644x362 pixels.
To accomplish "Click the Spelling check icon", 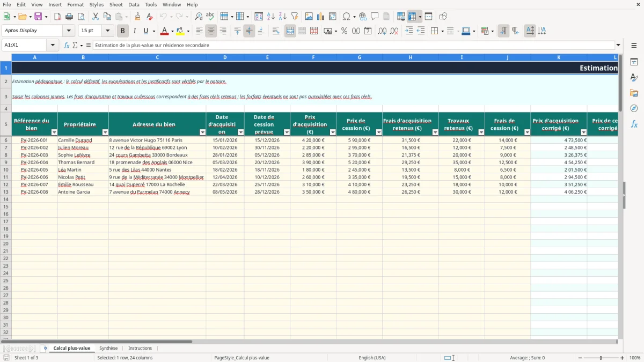I will [x=210, y=17].
